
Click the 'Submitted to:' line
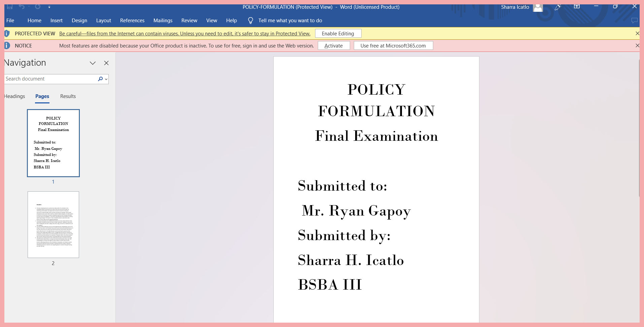[x=343, y=186]
